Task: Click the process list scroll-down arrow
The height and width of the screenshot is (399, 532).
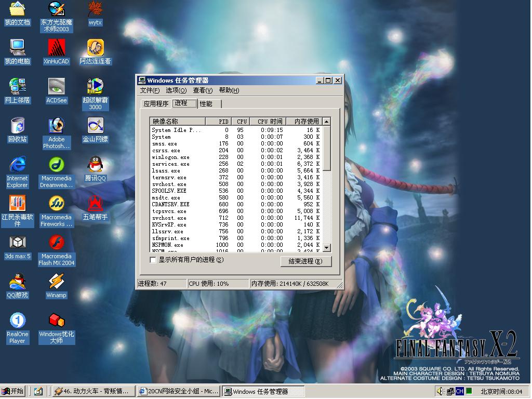Action: coord(326,248)
